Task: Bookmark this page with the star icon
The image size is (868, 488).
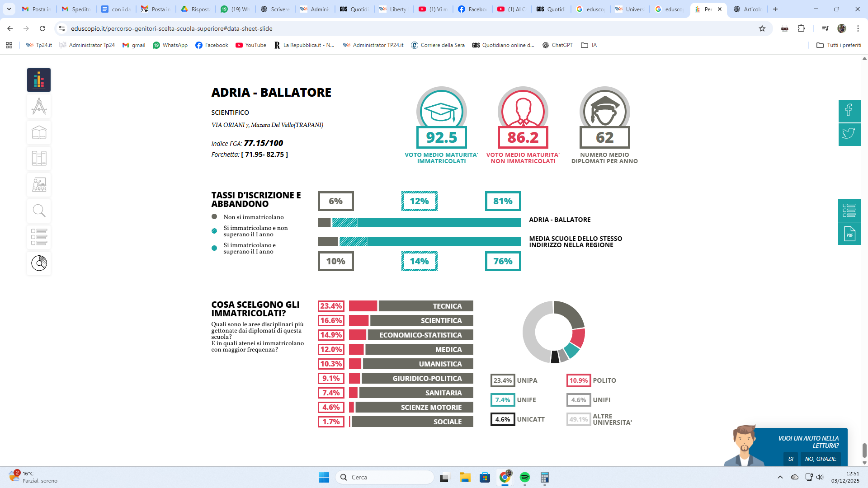Action: (762, 28)
